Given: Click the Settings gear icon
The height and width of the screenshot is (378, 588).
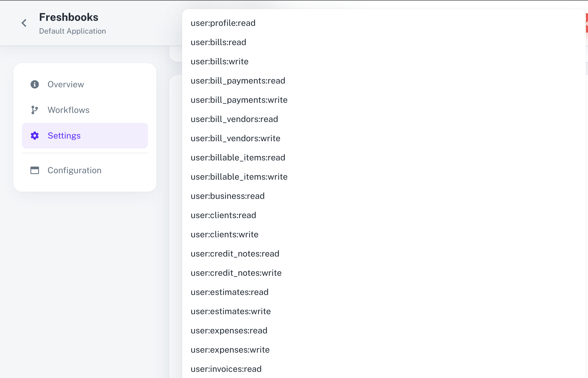Looking at the screenshot, I should 35,135.
